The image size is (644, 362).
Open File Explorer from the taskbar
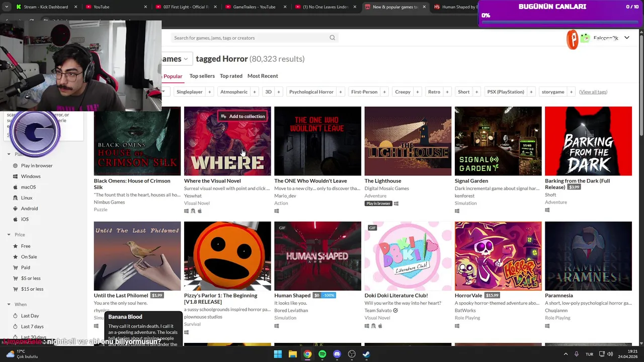293,354
